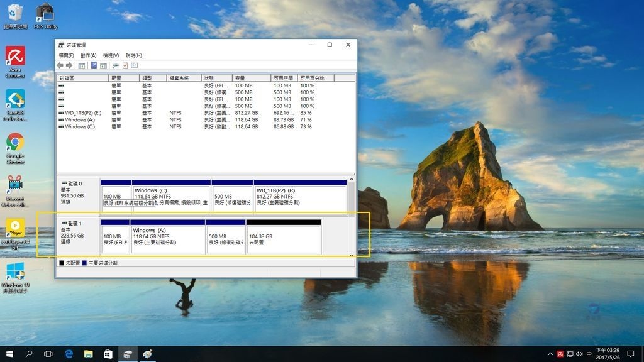Open File Explorer from the taskbar

tap(88, 354)
